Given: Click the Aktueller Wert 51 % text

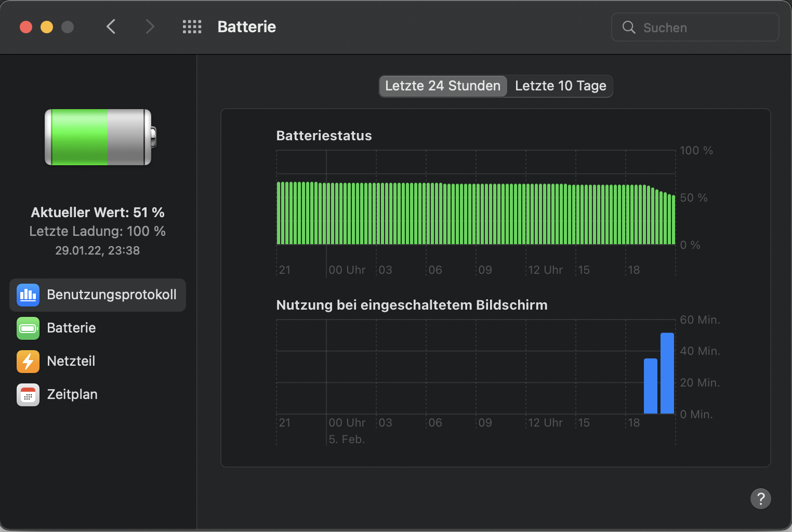Looking at the screenshot, I should pos(98,212).
